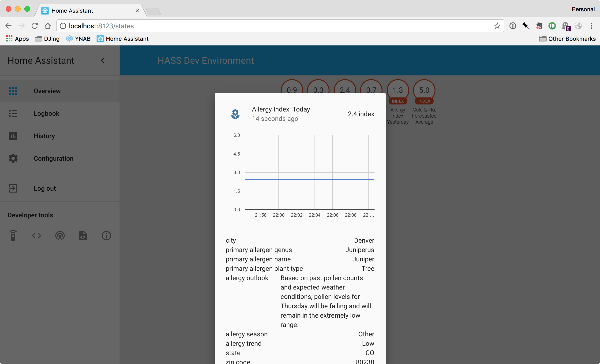Click the Personal profile button
Viewport: 600px width, 364px height.
(x=583, y=9)
